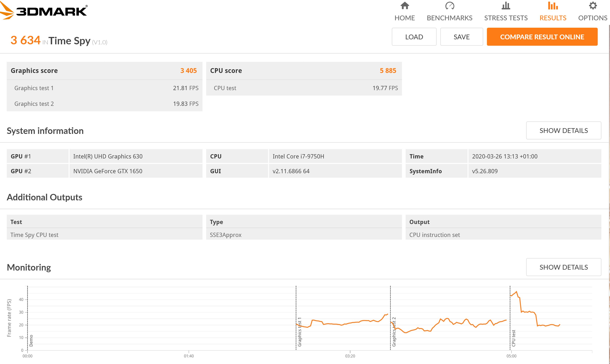The width and height of the screenshot is (610, 364).
Task: Click the Results orange bars icon
Action: coord(553,6)
